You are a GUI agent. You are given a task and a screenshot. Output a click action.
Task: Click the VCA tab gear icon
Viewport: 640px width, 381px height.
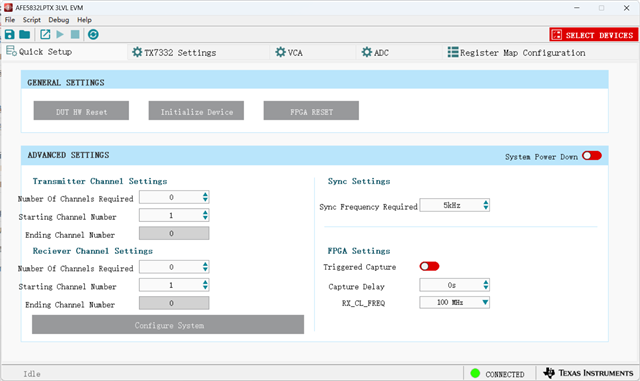(280, 52)
